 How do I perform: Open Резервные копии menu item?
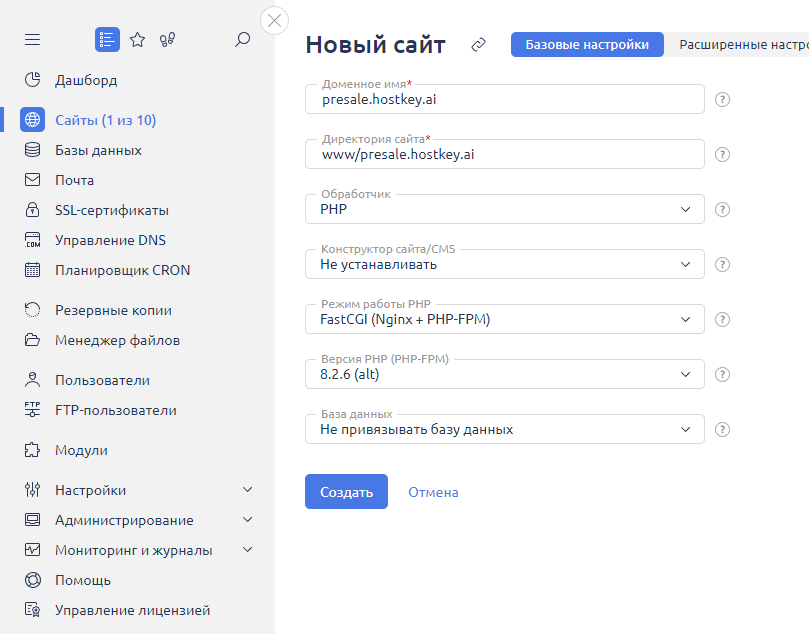coord(114,310)
